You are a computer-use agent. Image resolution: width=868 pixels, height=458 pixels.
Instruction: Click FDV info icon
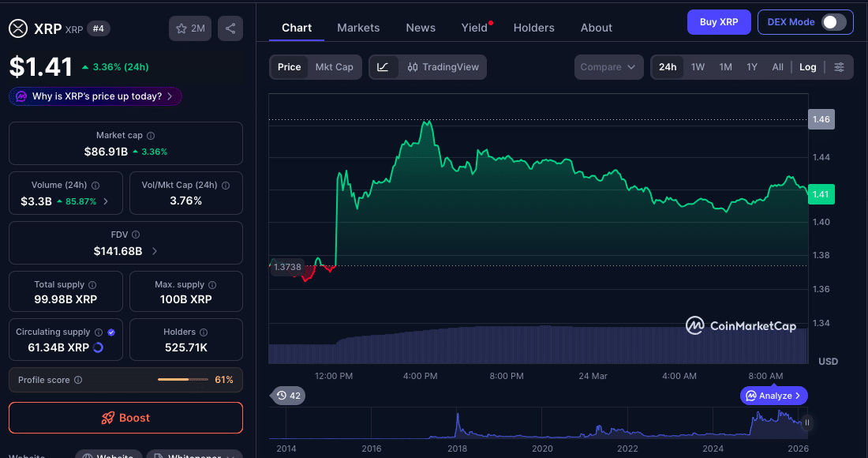(136, 235)
